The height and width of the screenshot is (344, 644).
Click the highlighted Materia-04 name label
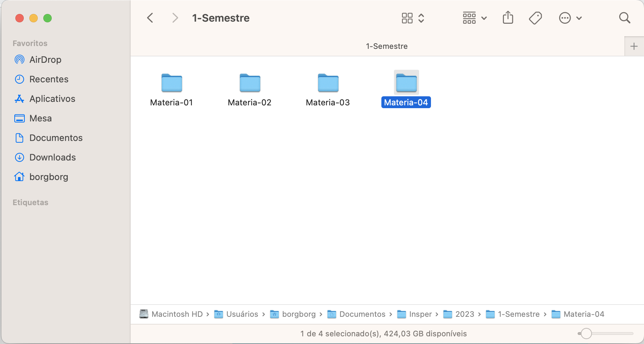[x=406, y=103]
